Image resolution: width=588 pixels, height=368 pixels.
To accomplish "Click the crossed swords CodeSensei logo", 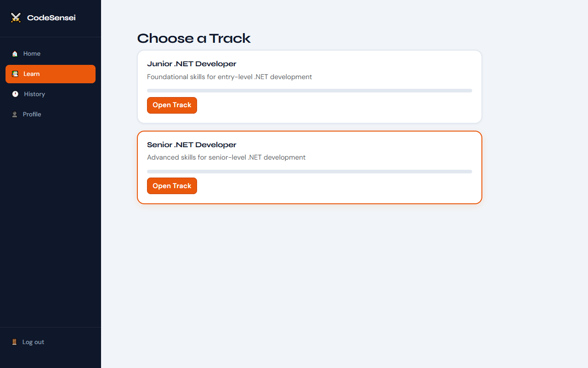I will coord(16,17).
